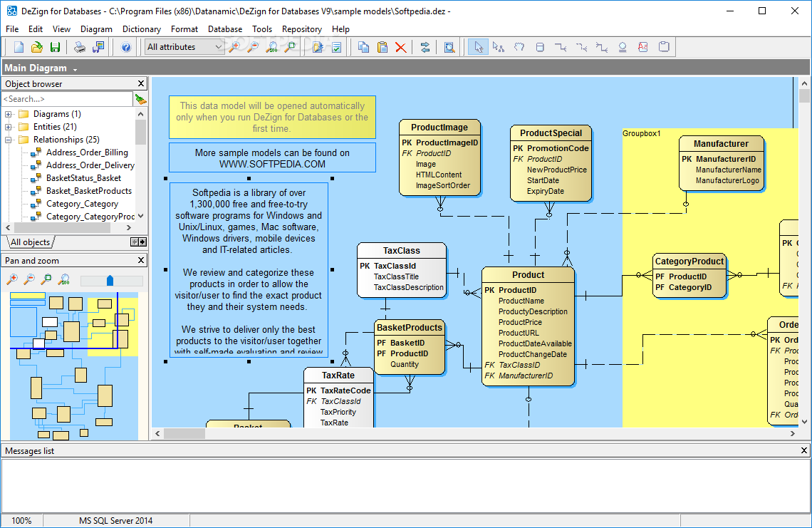Set zoom to 100% from main toolbar
812x528 pixels.
pyautogui.click(x=271, y=47)
